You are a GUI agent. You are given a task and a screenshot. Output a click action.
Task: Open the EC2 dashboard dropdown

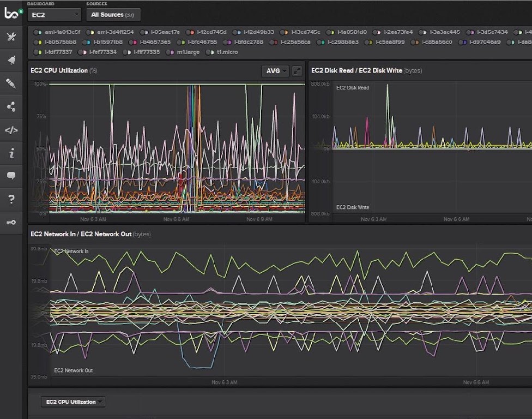pyautogui.click(x=55, y=15)
